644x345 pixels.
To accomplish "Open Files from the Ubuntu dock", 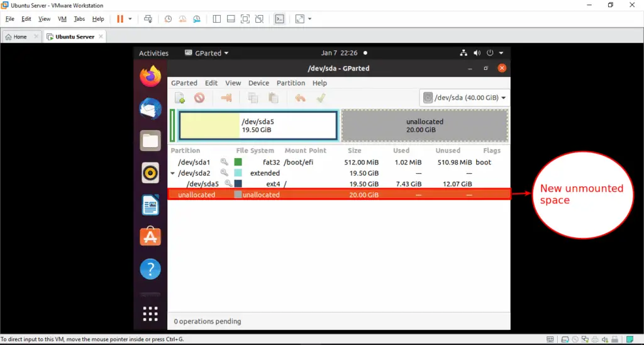I will 150,141.
